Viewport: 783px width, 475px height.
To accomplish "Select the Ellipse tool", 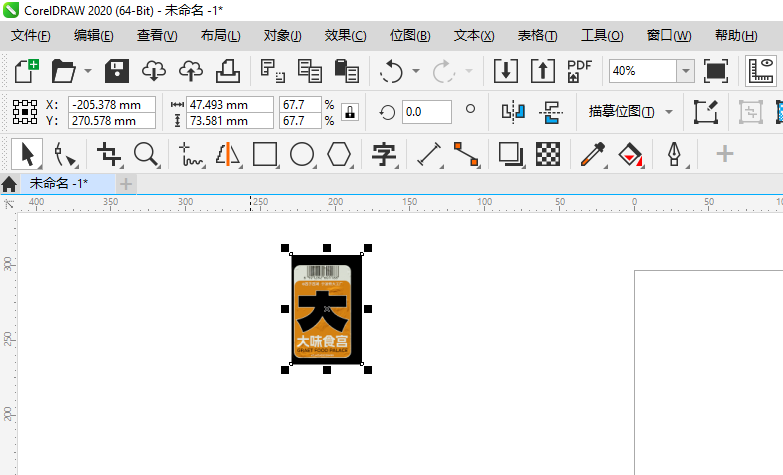I will click(x=302, y=154).
